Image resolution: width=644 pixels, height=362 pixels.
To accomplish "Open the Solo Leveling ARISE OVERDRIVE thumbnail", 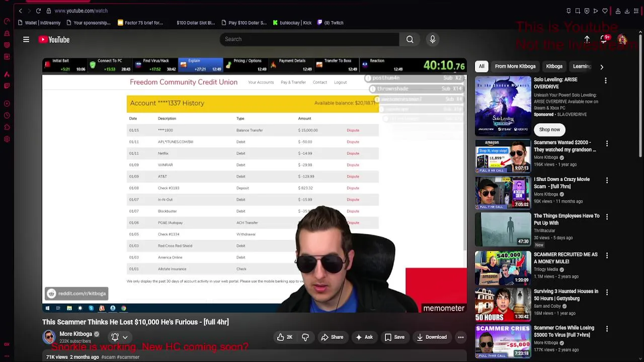I will click(503, 106).
